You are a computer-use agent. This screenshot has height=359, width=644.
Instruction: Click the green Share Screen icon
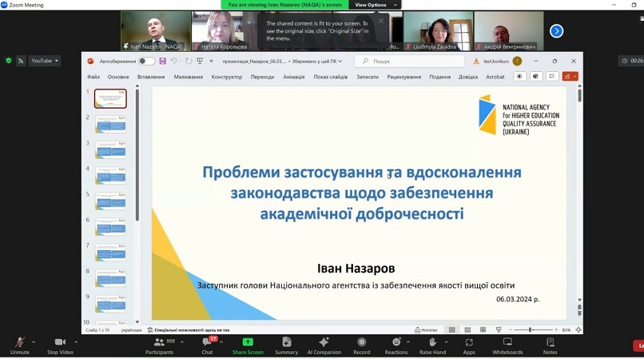(x=248, y=342)
